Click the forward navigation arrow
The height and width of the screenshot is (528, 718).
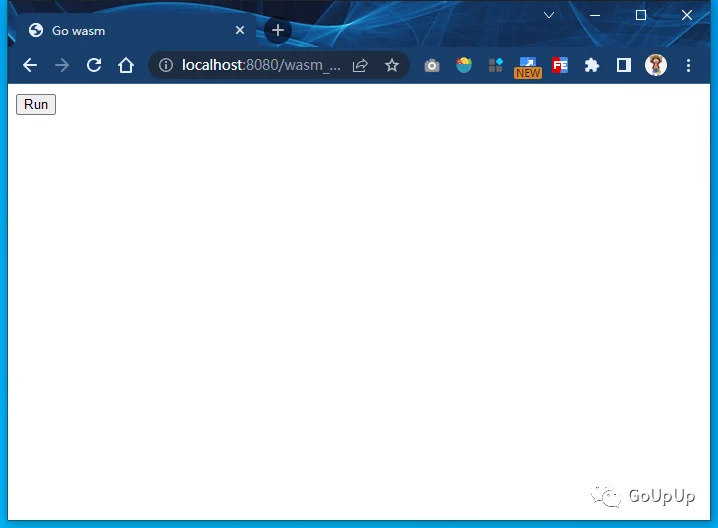62,65
